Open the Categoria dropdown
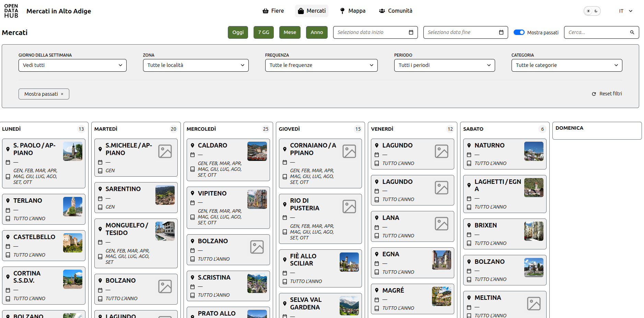The image size is (644, 318). click(x=566, y=65)
